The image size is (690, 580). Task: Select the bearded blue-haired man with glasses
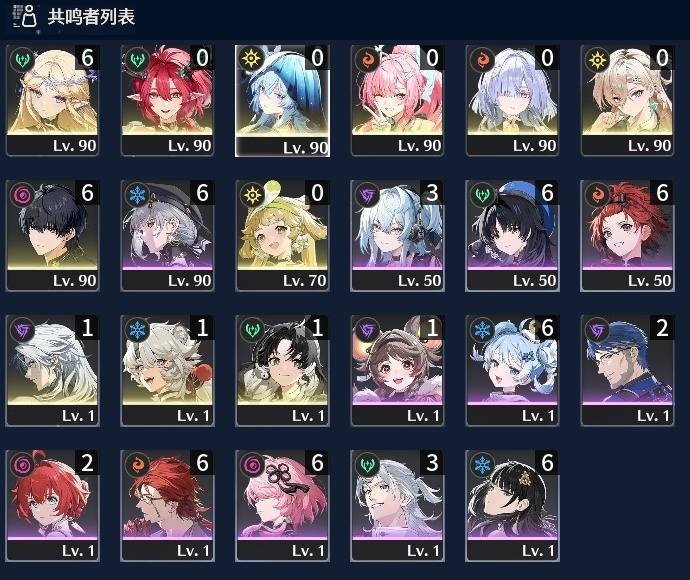(x=627, y=371)
